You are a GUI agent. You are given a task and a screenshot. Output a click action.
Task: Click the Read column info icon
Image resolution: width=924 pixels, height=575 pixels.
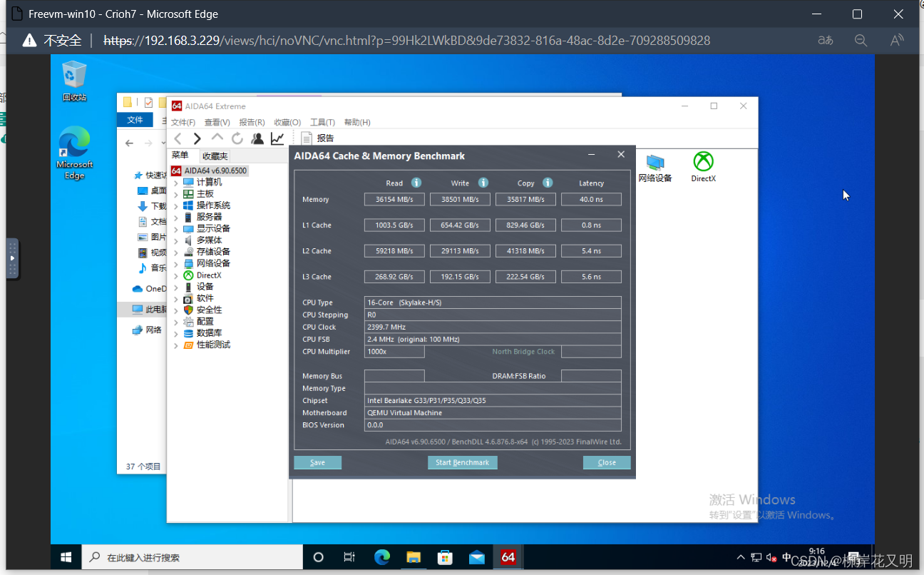coord(416,183)
